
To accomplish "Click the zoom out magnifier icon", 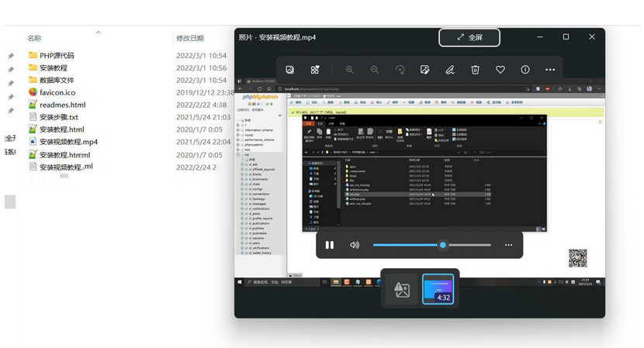I will tap(375, 70).
